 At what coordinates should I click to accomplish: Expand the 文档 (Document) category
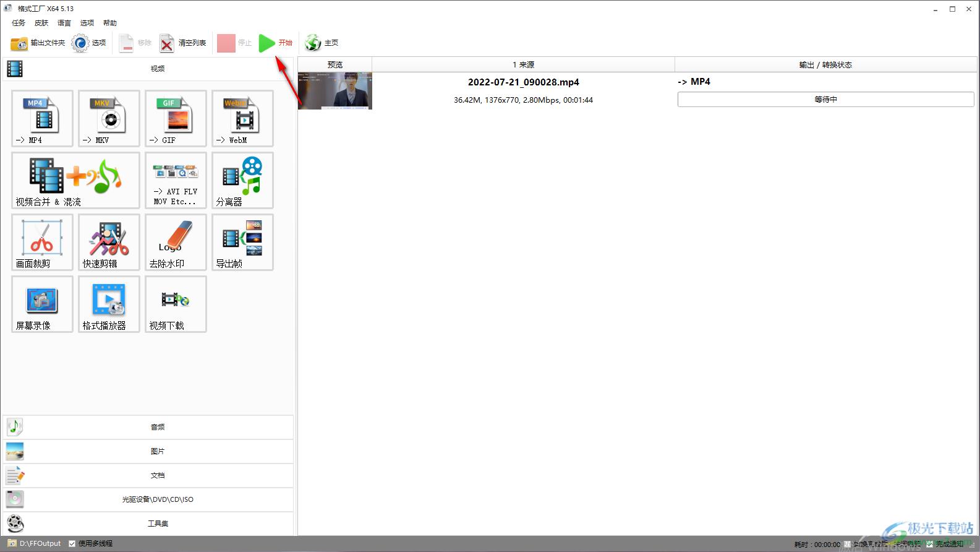point(148,475)
